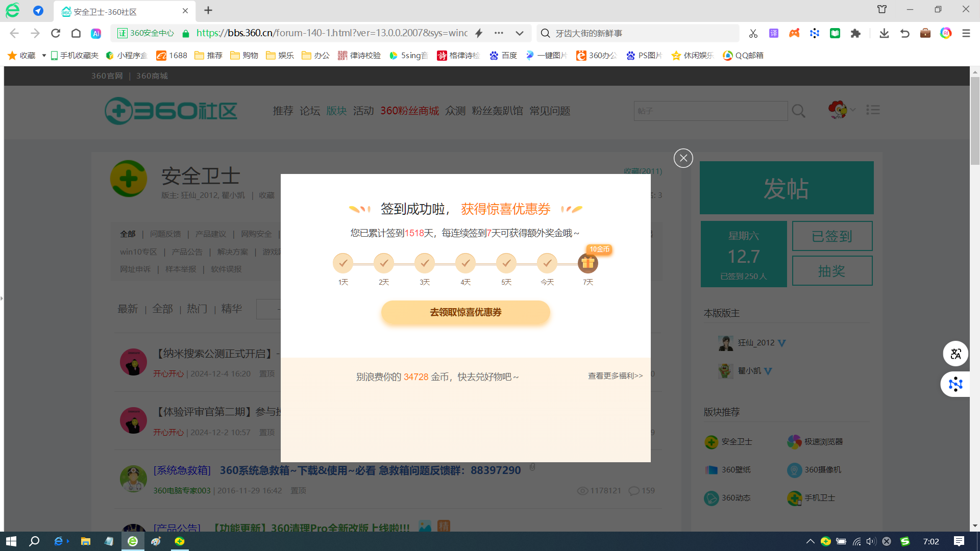Click the undo closed tab icon
This screenshot has width=980, height=551.
point(905,33)
